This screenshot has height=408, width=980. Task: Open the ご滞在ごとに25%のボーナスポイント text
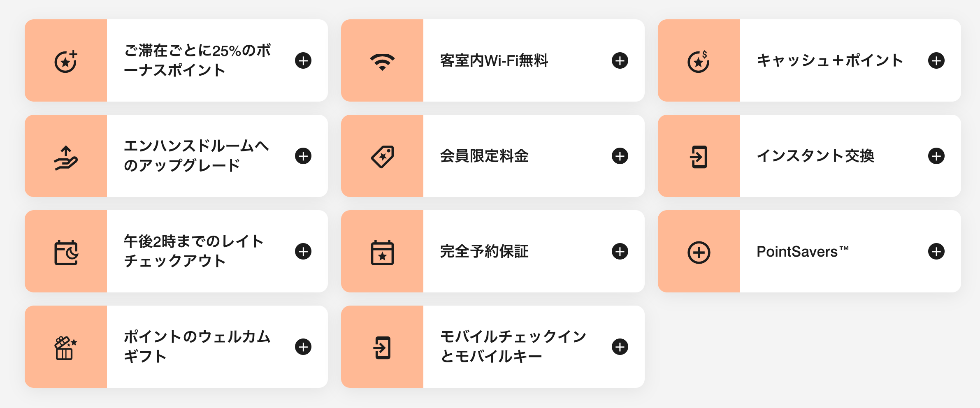(197, 60)
